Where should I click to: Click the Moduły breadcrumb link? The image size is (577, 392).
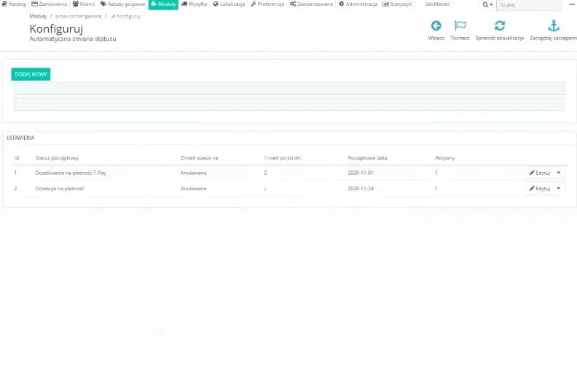point(38,15)
